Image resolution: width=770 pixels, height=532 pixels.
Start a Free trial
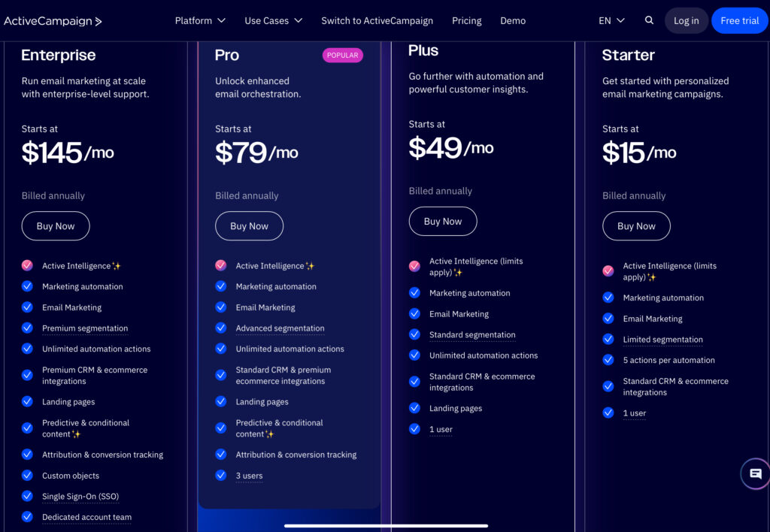739,20
